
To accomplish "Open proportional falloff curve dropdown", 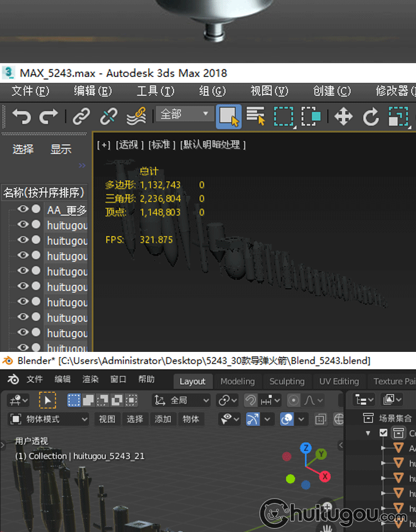I will (313, 400).
